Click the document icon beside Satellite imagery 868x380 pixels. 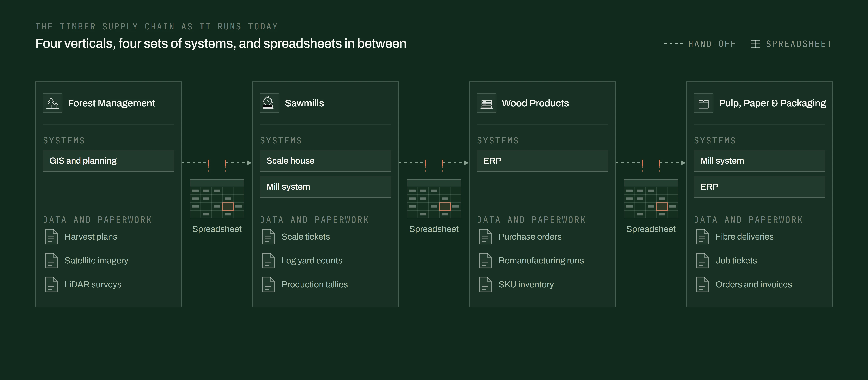[x=51, y=261]
